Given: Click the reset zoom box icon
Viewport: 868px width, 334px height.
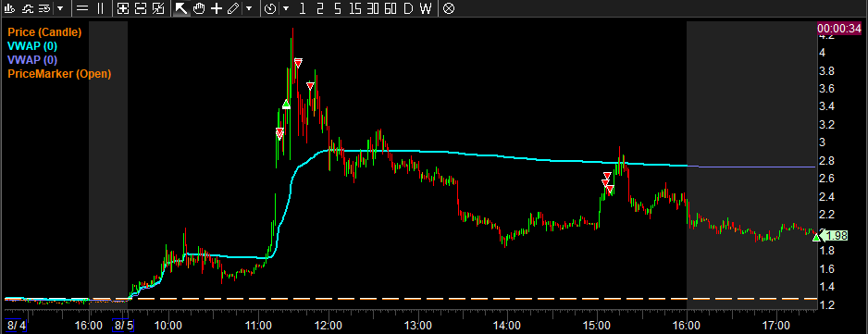Looking at the screenshot, I should point(158,8).
